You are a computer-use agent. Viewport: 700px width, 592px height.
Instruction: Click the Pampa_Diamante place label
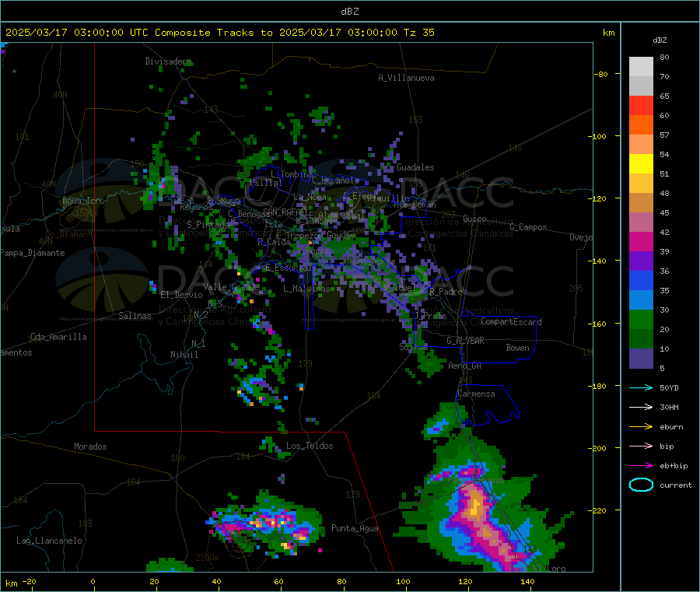tap(32, 253)
